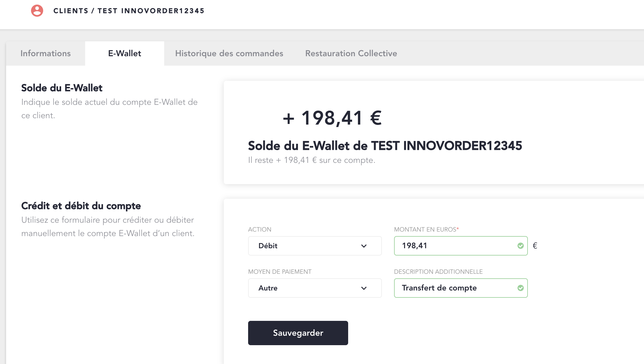Navigate to Clients via the breadcrumb
Screen dimensions: 644x364
(x=71, y=11)
